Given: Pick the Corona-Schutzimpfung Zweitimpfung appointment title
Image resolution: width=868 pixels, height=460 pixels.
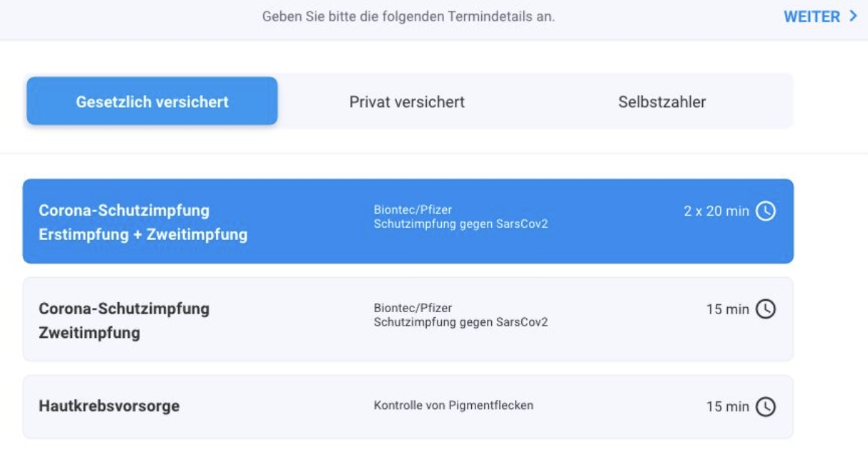Looking at the screenshot, I should tap(124, 320).
